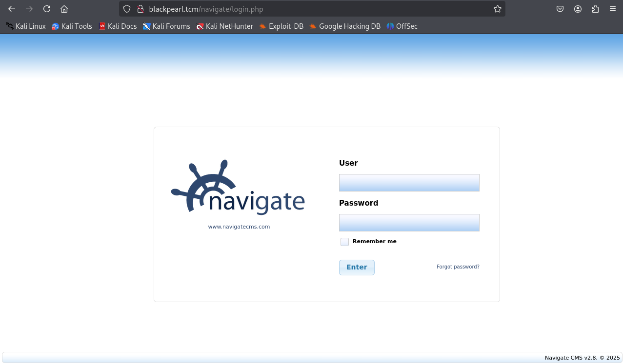The image size is (623, 364).
Task: Click the User input field
Action: 409,183
